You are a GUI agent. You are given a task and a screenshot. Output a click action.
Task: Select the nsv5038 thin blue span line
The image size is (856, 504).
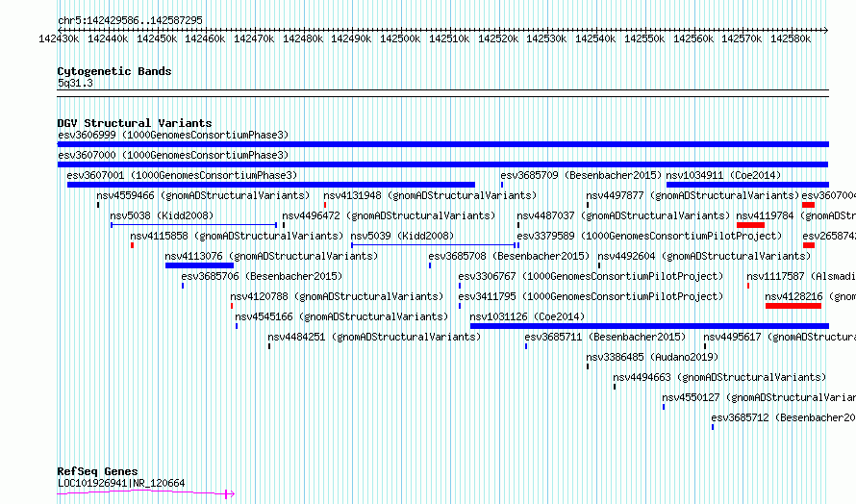[193, 224]
